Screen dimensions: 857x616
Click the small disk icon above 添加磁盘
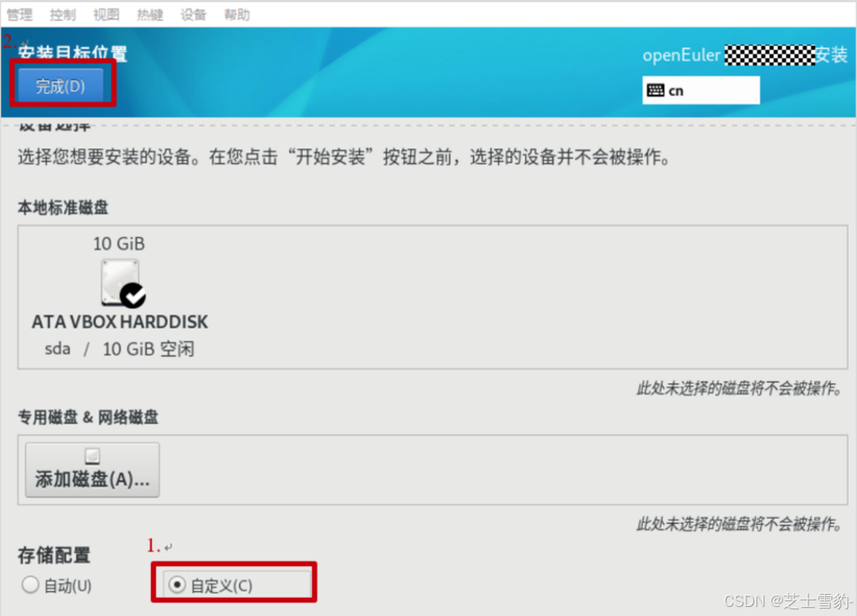coord(92,456)
